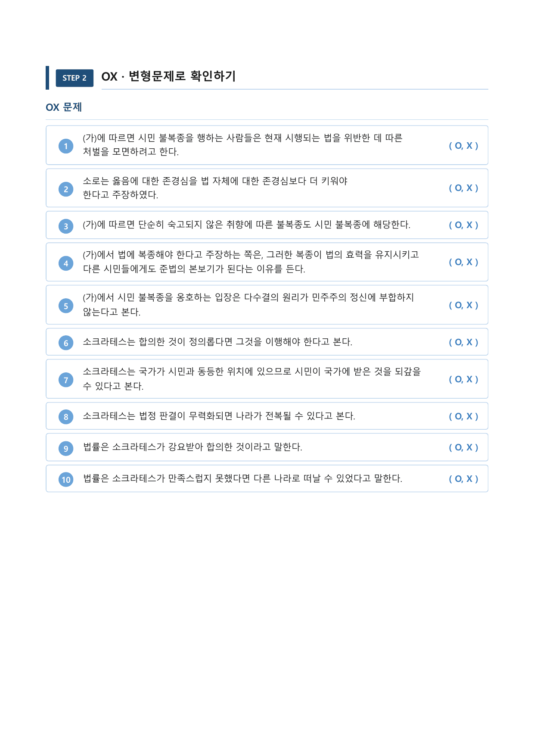
Task: Click number badge 8
Action: pyautogui.click(x=66, y=417)
